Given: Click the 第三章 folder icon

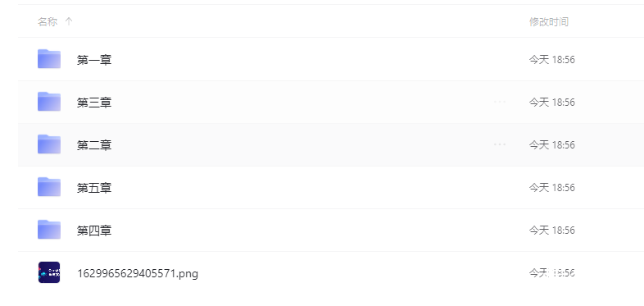Looking at the screenshot, I should [x=49, y=102].
